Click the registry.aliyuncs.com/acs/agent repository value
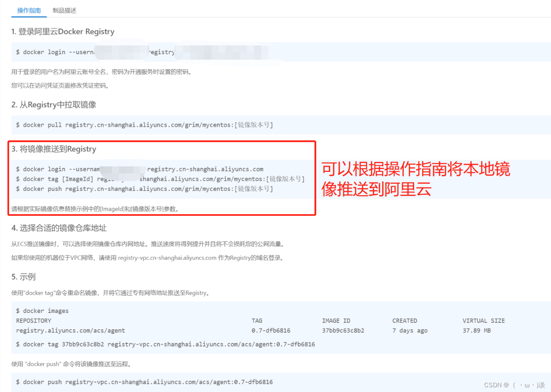 (70, 331)
